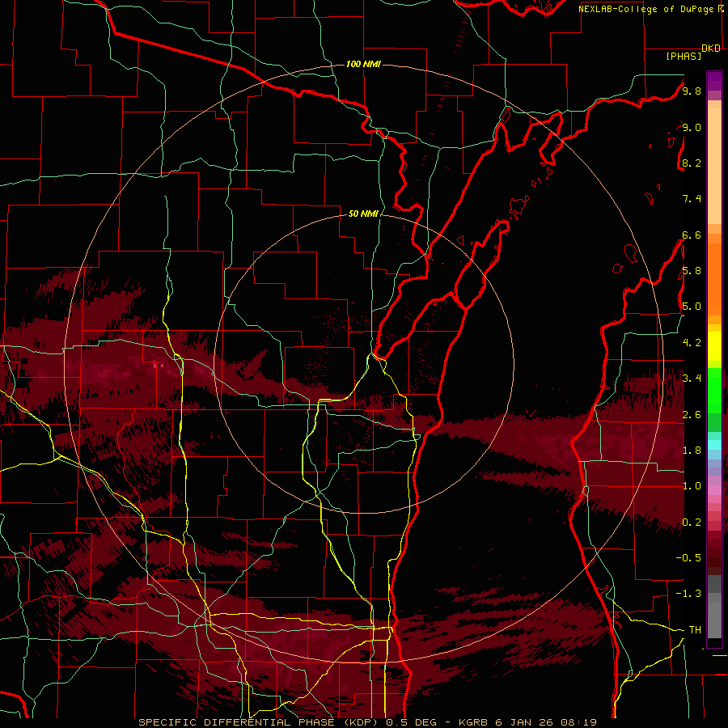The width and height of the screenshot is (728, 728).
Task: Click the 5.8 scale value
Action: tap(692, 271)
